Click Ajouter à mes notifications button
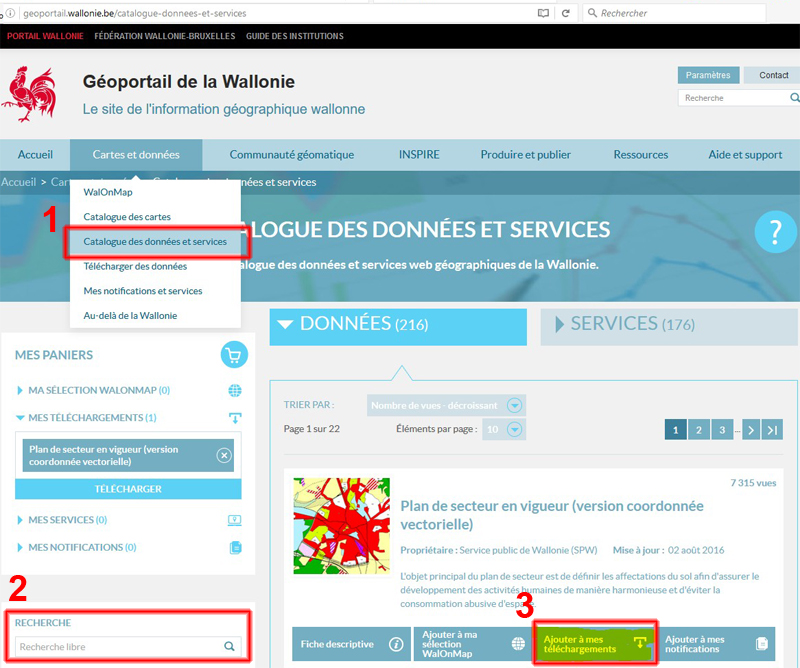Screen dimensions: 800x668 716,644
